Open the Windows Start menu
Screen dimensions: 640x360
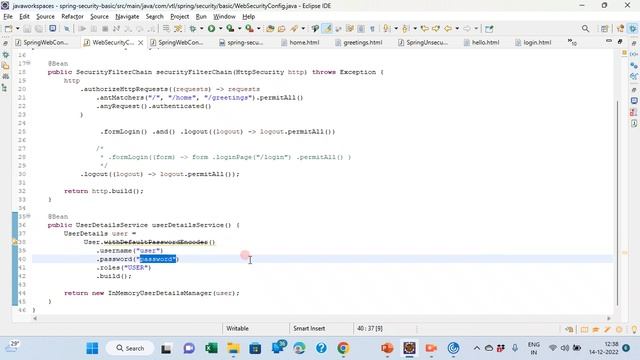click(x=93, y=348)
